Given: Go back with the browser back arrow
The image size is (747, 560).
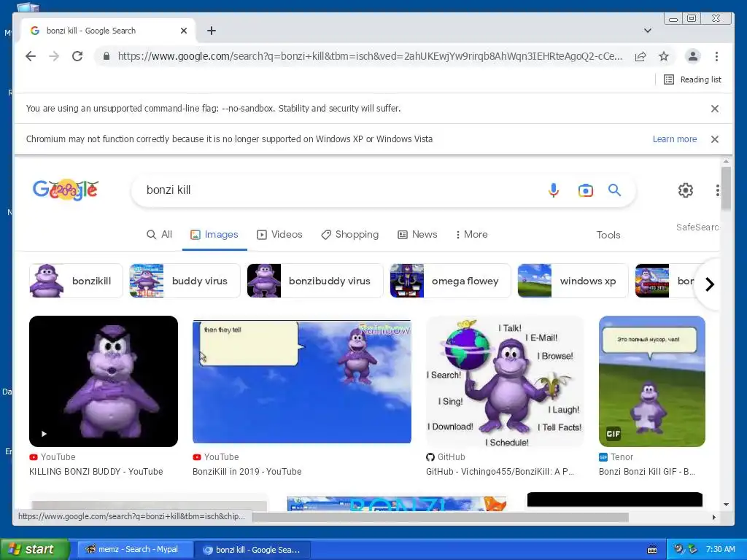Looking at the screenshot, I should coord(31,56).
